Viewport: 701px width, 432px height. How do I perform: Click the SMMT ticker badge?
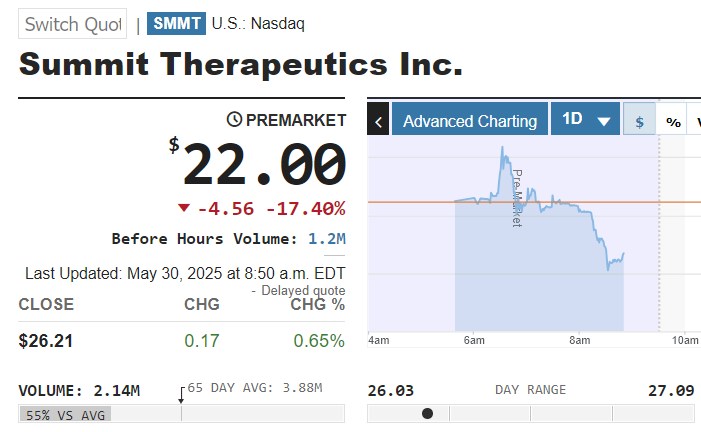177,22
